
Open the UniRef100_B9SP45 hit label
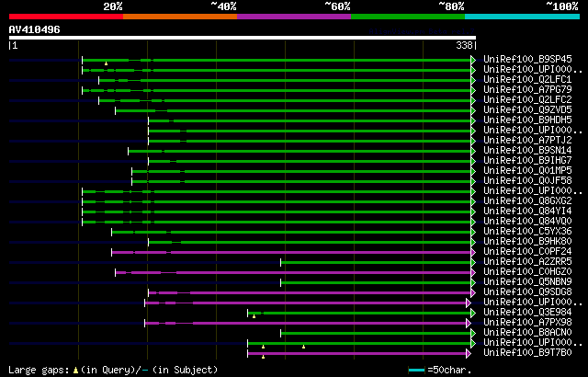click(x=527, y=59)
